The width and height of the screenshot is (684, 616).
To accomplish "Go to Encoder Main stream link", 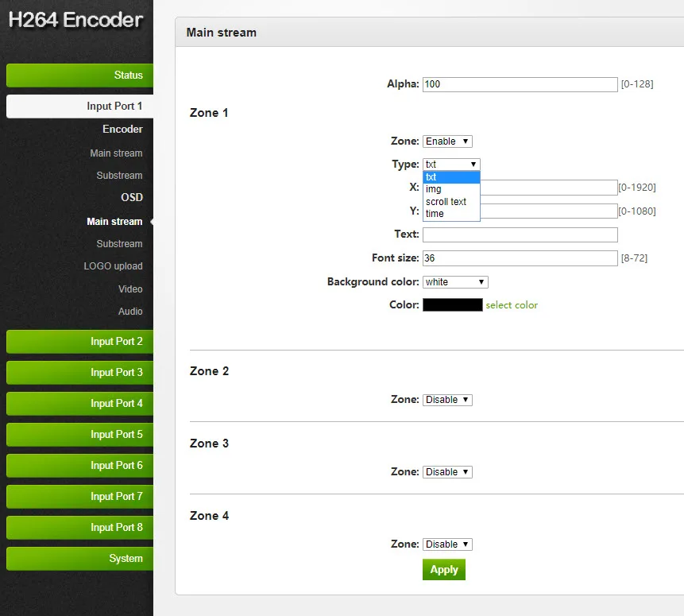I will coord(116,153).
